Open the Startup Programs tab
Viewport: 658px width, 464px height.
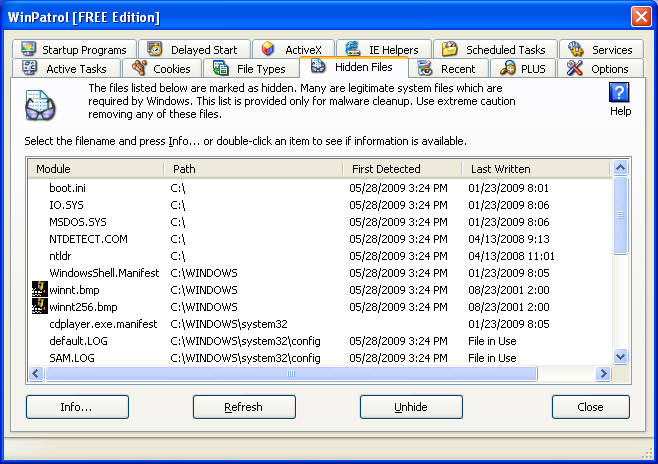coord(75,49)
